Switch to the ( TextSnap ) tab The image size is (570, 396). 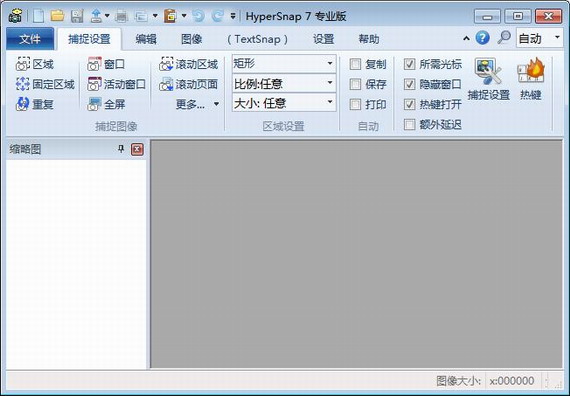258,39
